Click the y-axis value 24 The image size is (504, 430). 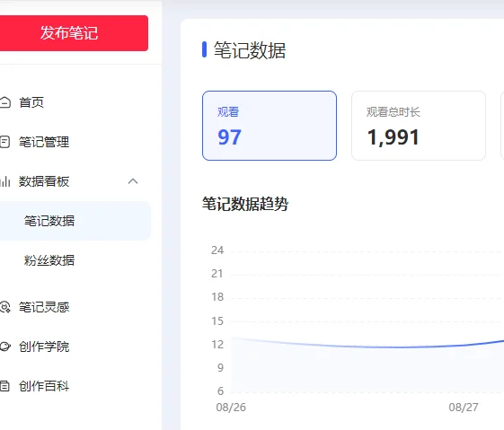pos(217,250)
